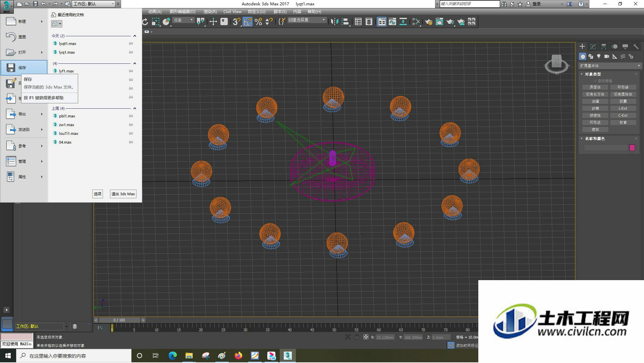
Task: Open recent file 04.max
Action: click(65, 142)
